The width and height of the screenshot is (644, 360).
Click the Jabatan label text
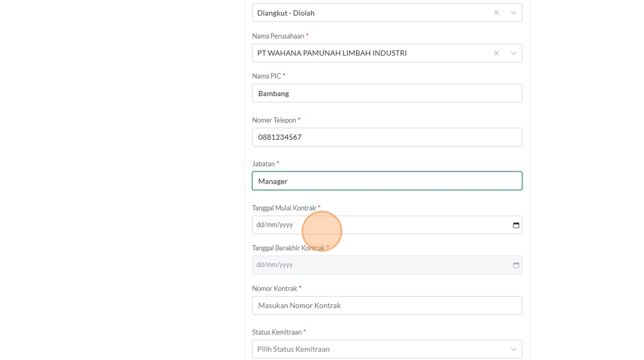point(263,164)
